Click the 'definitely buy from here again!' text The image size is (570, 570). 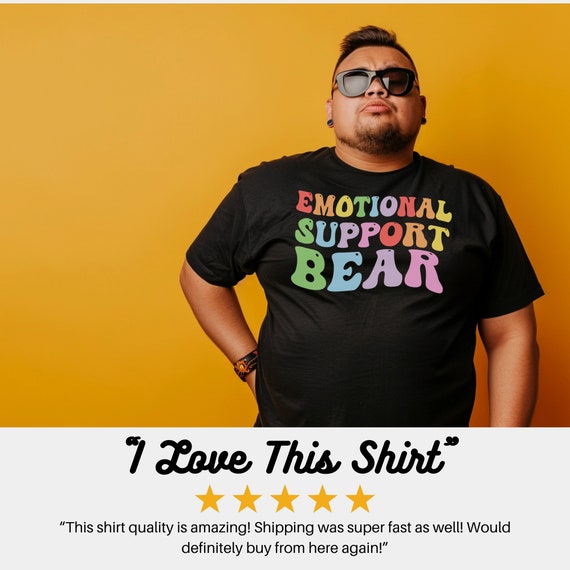[285, 547]
